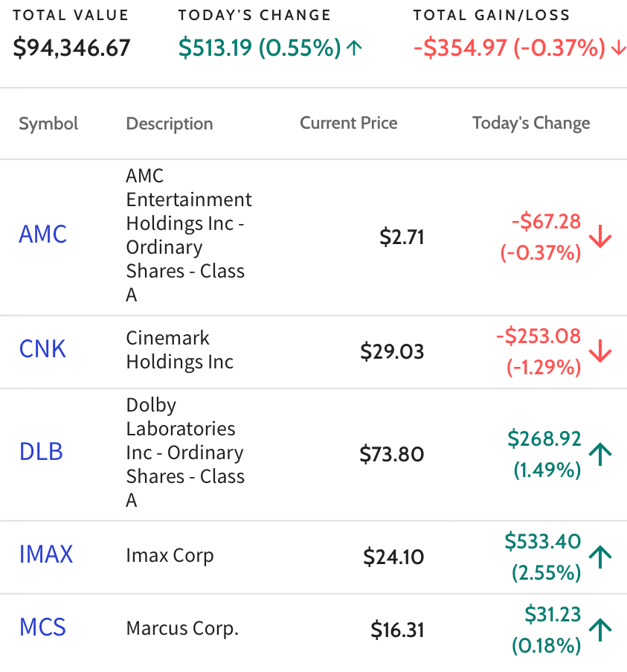Click the green up arrow for MCS

(600, 630)
